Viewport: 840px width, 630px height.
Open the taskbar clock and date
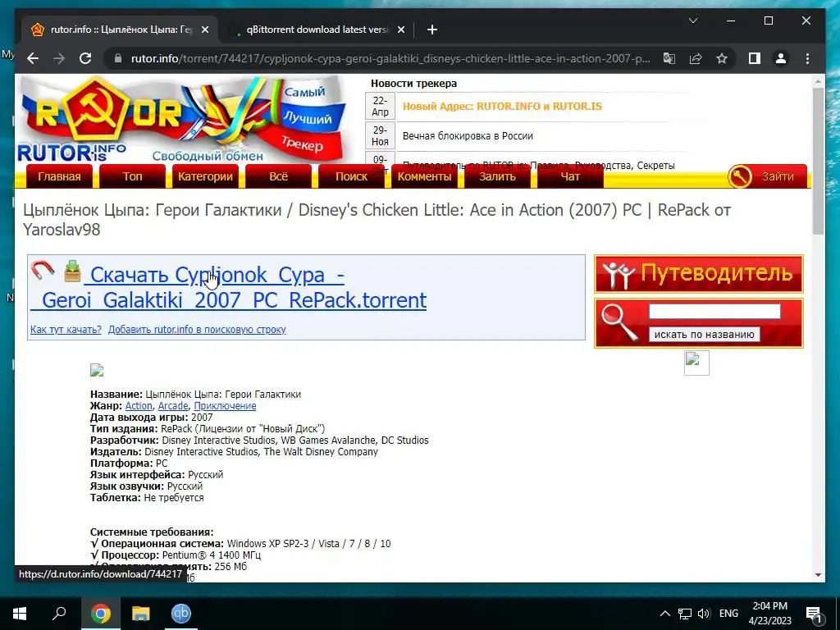click(769, 614)
